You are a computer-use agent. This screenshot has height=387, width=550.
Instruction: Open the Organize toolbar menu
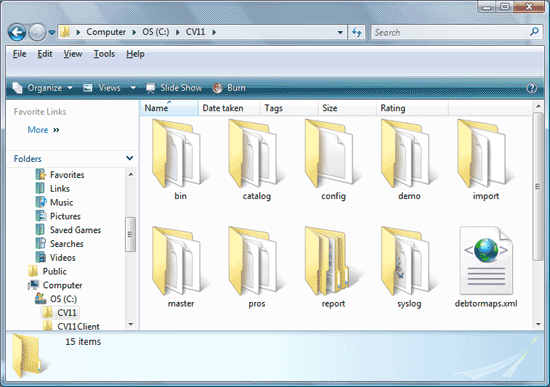42,88
